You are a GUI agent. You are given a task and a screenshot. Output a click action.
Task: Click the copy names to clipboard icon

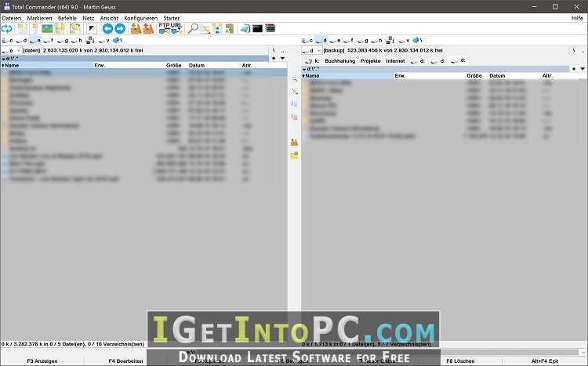tap(229, 28)
